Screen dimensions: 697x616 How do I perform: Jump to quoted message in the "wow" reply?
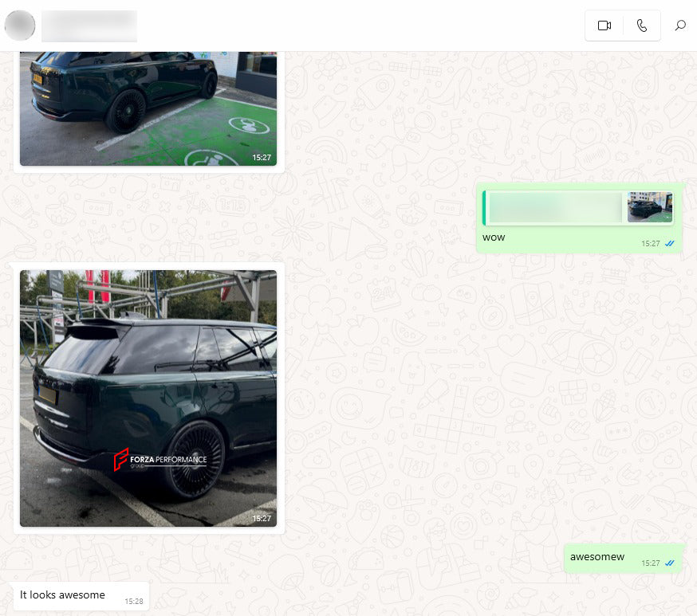point(555,207)
